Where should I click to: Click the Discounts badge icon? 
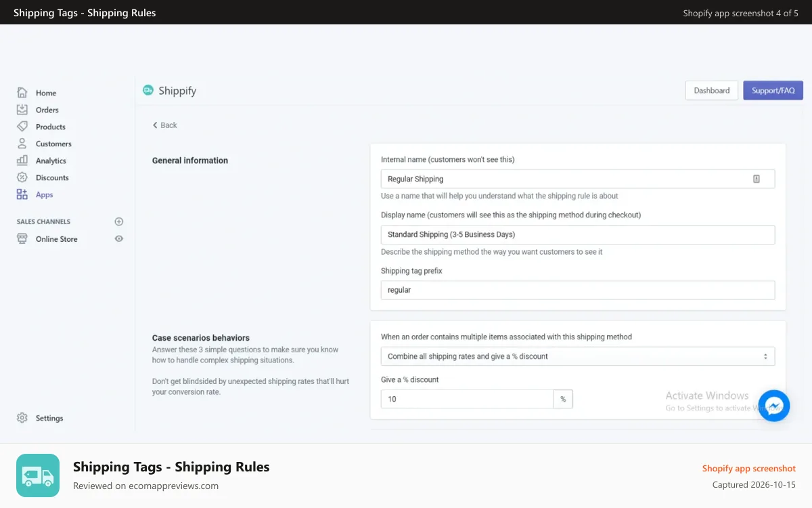(22, 177)
